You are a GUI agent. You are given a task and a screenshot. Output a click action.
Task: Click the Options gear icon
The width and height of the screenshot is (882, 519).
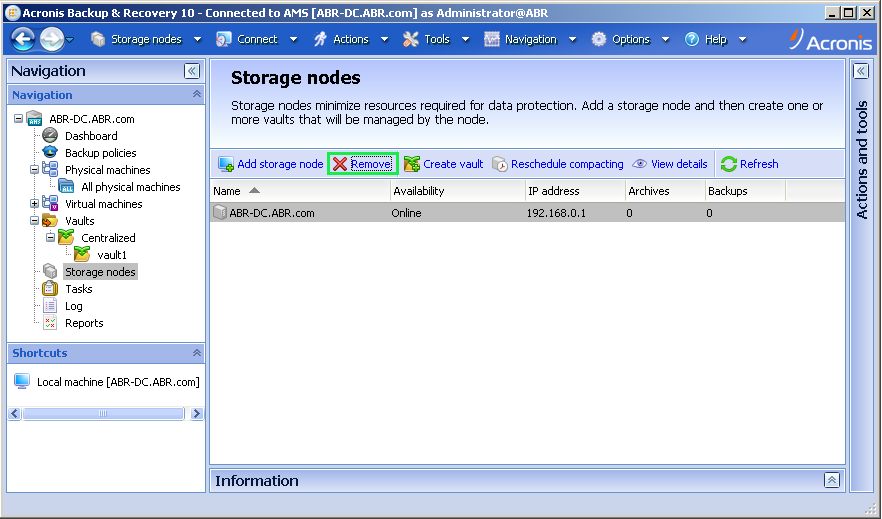(598, 39)
